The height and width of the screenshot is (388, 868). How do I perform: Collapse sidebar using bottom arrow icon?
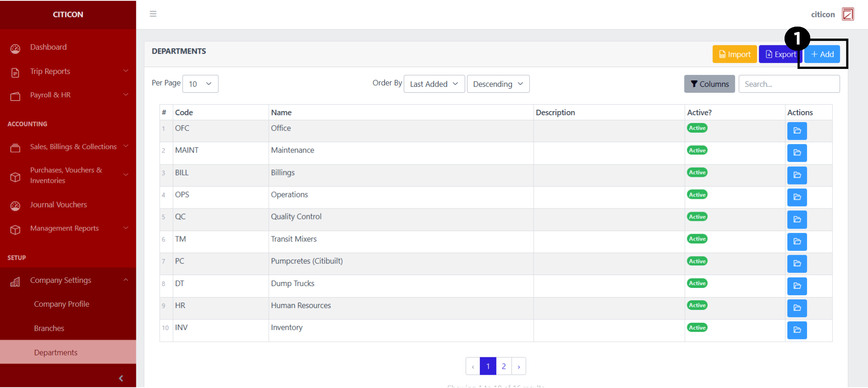pyautogui.click(x=121, y=378)
